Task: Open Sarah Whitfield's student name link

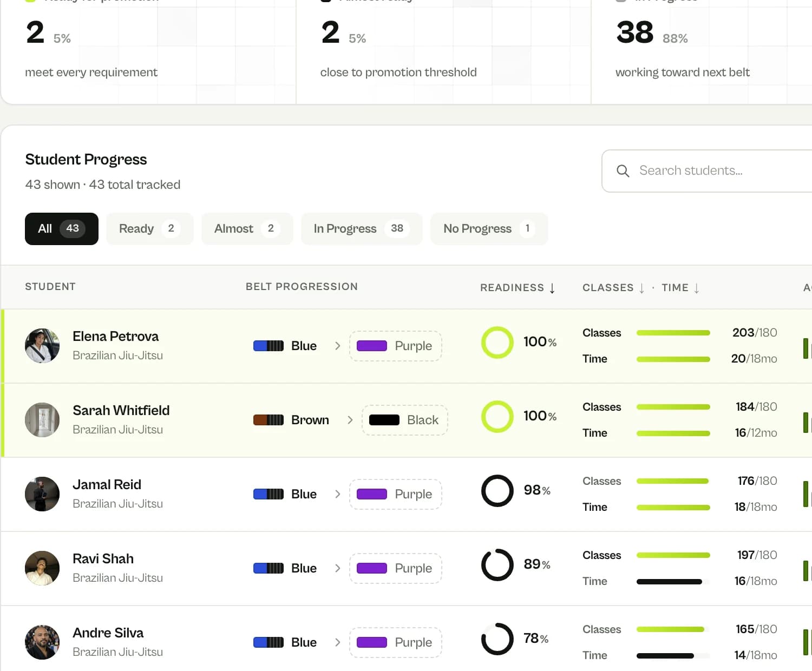Action: coord(121,411)
